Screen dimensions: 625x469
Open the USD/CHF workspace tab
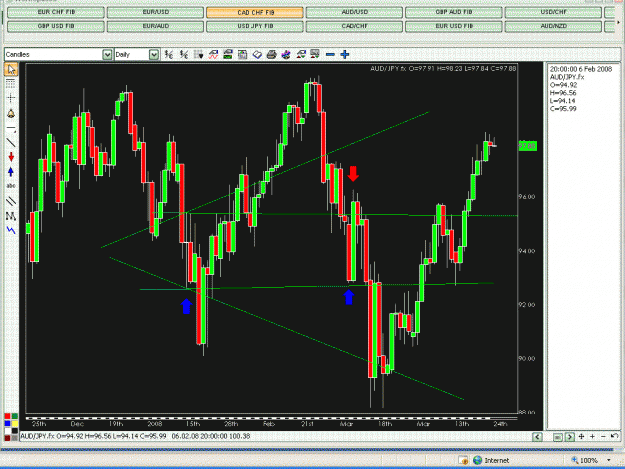click(x=553, y=12)
